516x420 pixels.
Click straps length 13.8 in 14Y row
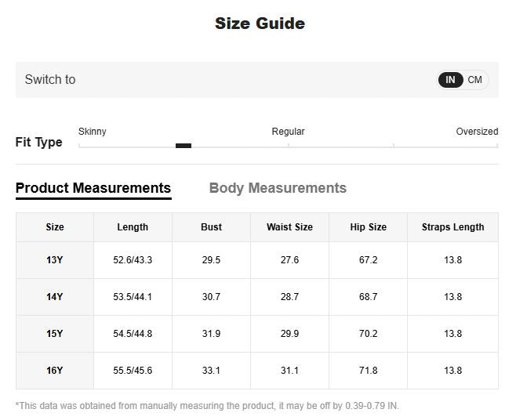[x=452, y=297]
